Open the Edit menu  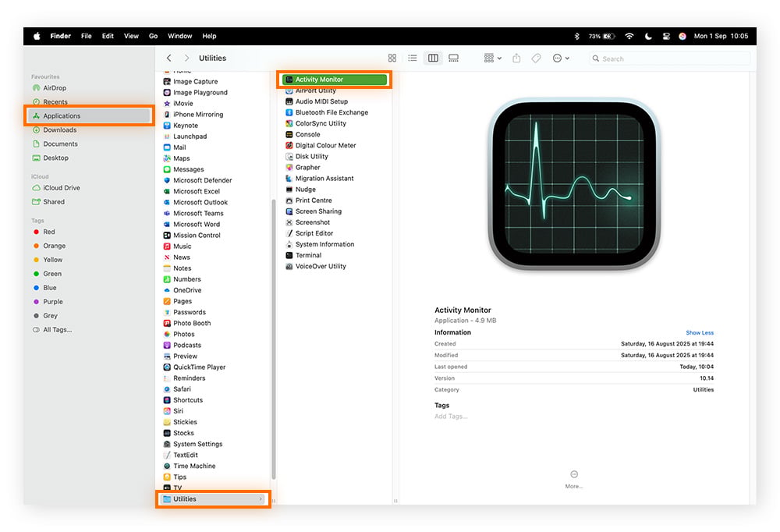(x=108, y=36)
